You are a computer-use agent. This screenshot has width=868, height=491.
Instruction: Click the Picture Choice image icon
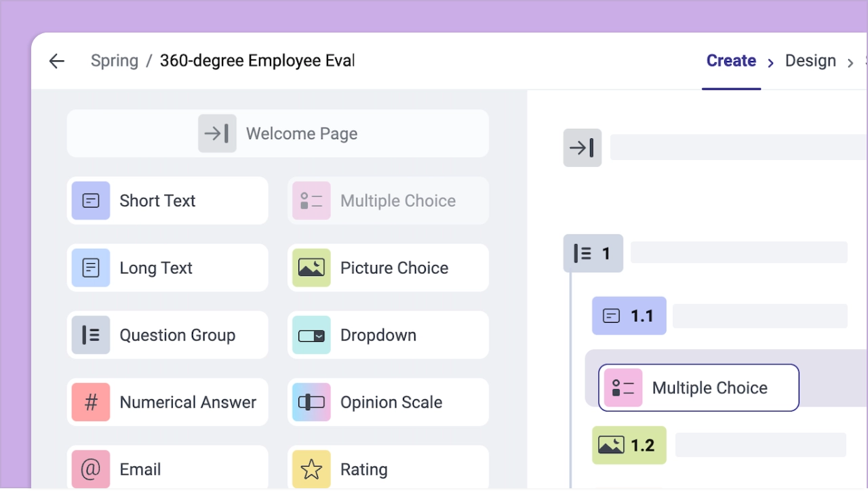click(311, 268)
